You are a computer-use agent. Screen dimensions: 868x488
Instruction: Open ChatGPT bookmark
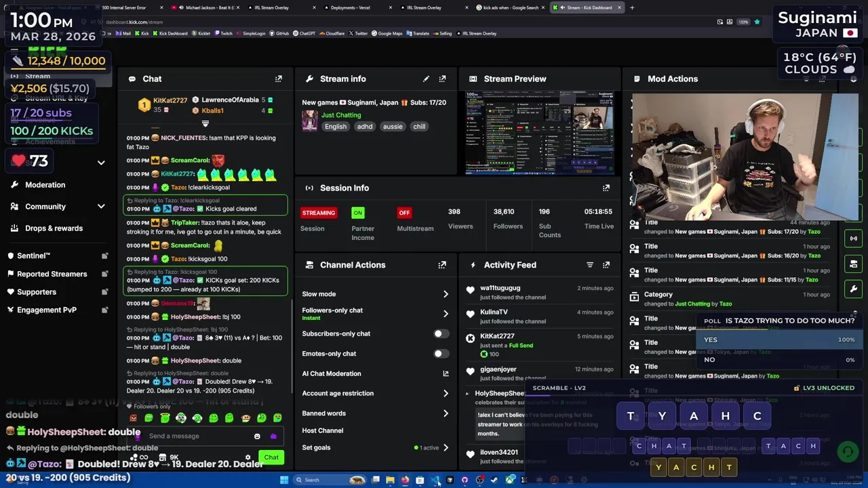click(x=304, y=33)
